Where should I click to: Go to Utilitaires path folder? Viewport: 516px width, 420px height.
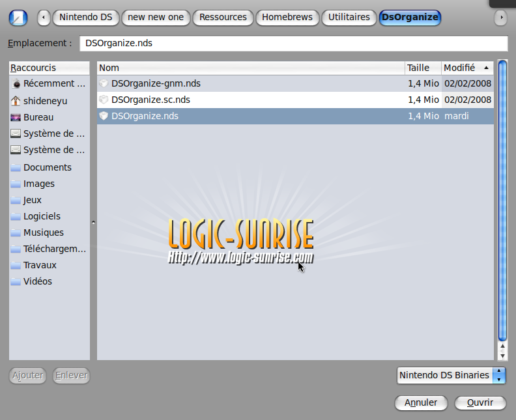point(349,17)
